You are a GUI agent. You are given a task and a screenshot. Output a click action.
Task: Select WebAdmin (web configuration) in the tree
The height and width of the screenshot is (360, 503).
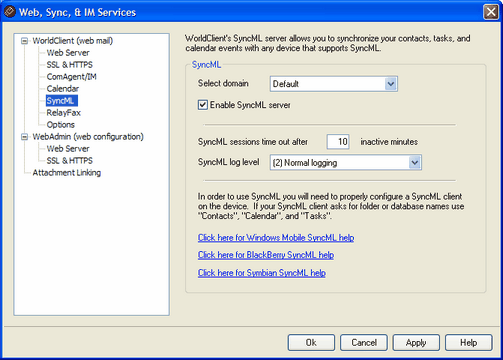click(x=88, y=137)
